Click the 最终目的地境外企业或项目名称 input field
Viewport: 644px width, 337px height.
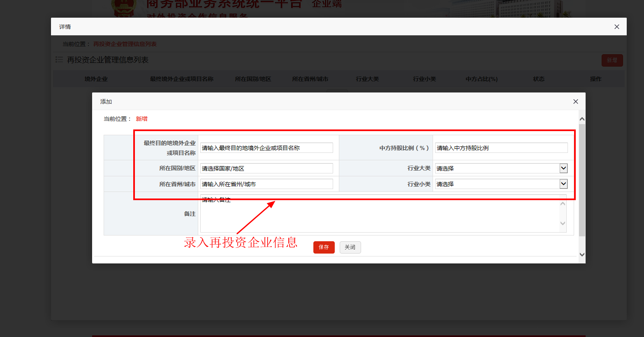pos(266,148)
